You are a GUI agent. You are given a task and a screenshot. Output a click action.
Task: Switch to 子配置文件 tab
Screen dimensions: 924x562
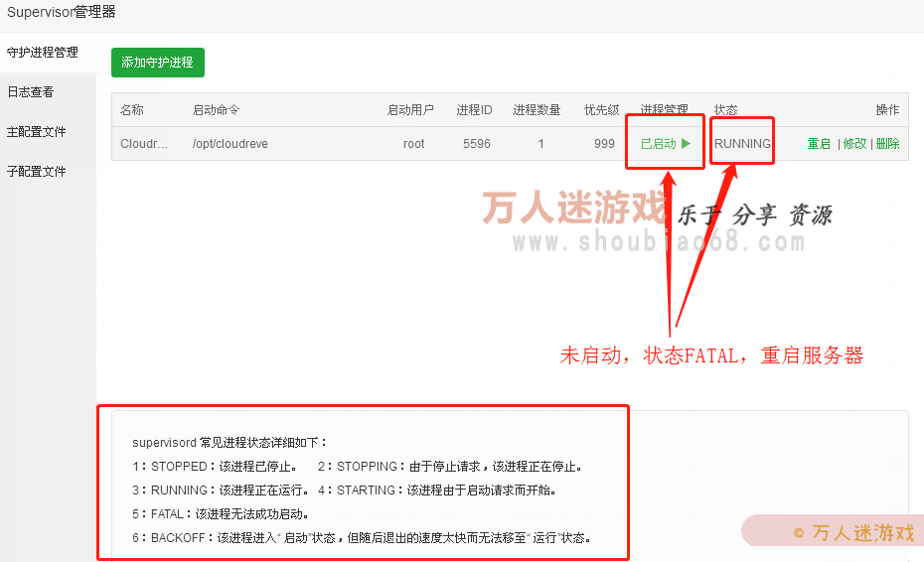(37, 172)
